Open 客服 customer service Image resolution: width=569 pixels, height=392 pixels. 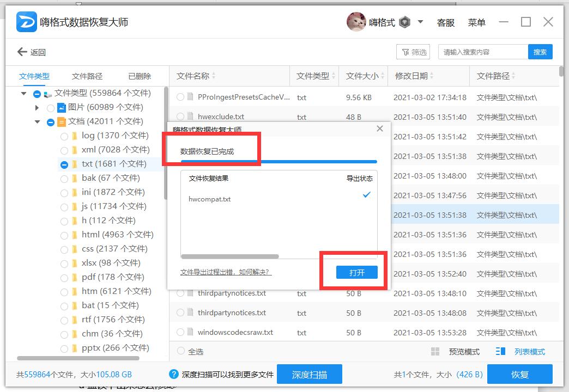[446, 22]
